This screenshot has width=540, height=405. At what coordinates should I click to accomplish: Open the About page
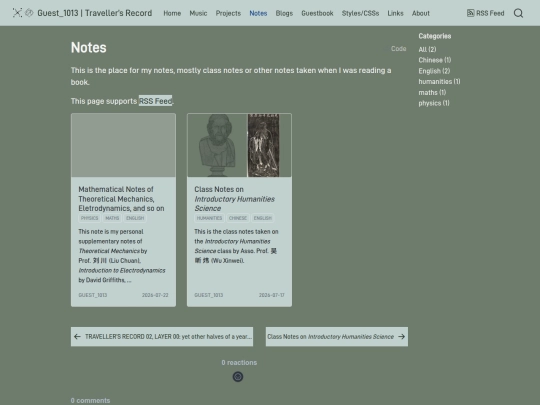[x=421, y=13]
